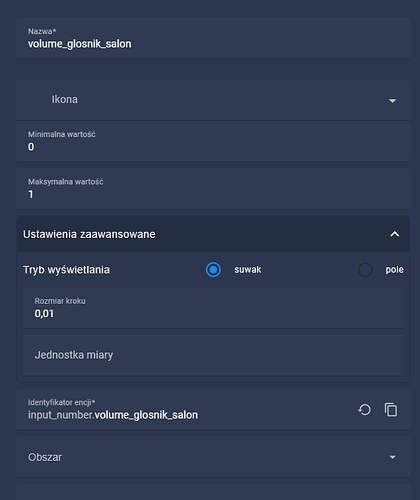Edit the Rozmiar kroku step field

pyautogui.click(x=213, y=308)
